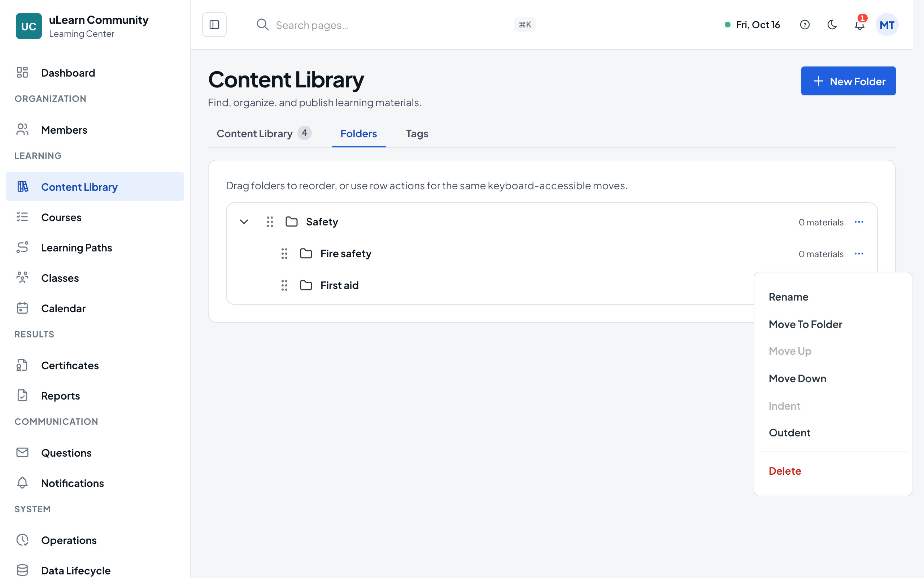Open Classes page
This screenshot has height=578, width=924.
click(x=95, y=277)
